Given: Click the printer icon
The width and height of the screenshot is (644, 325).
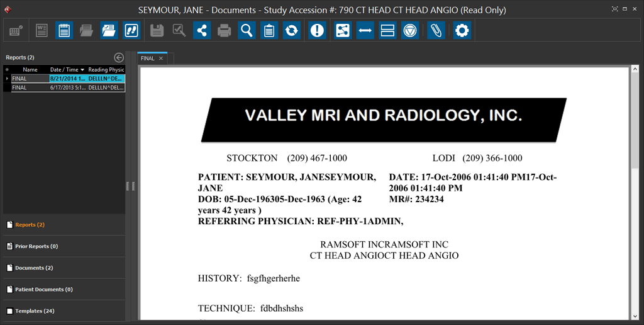Looking at the screenshot, I should tap(225, 30).
